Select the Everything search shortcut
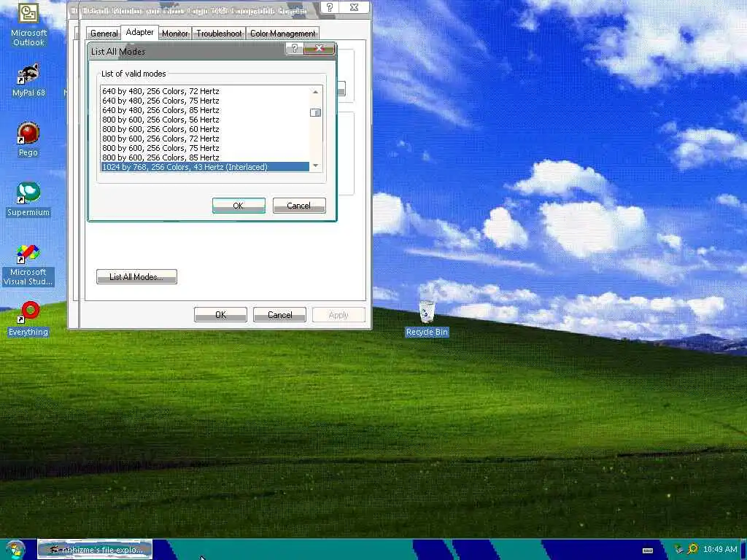Viewport: 747px width, 560px height. pyautogui.click(x=28, y=319)
